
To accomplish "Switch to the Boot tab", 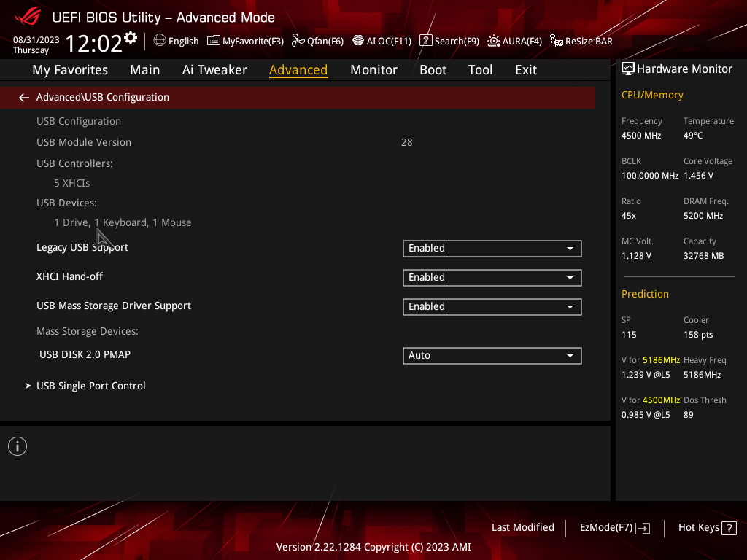I will 433,70.
